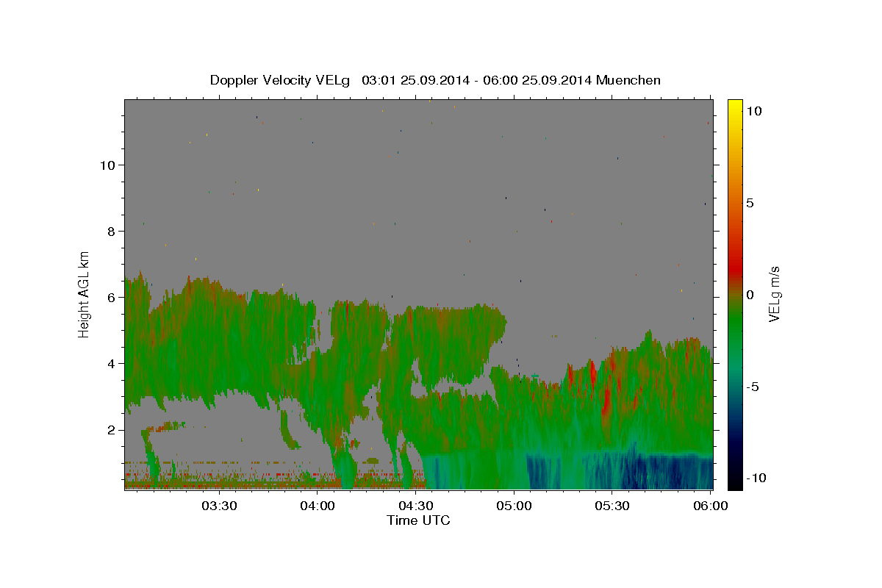Select the 05:00 time tick label
882x588 pixels.
(514, 506)
